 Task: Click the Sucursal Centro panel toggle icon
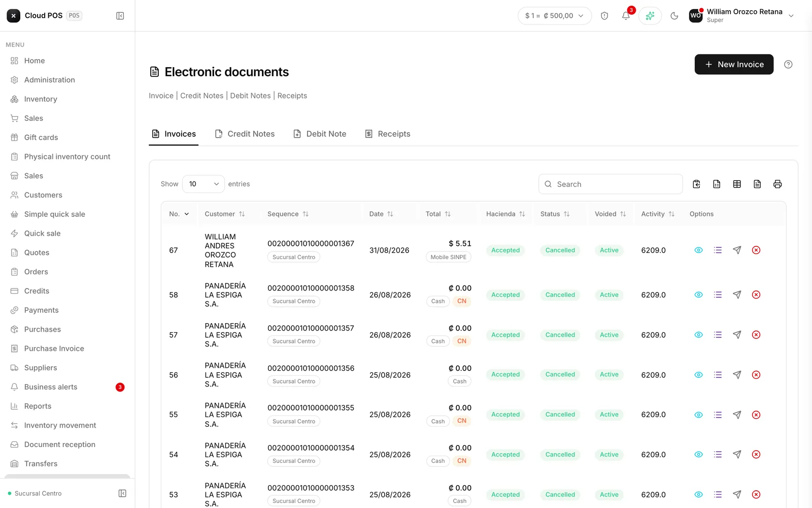click(122, 493)
